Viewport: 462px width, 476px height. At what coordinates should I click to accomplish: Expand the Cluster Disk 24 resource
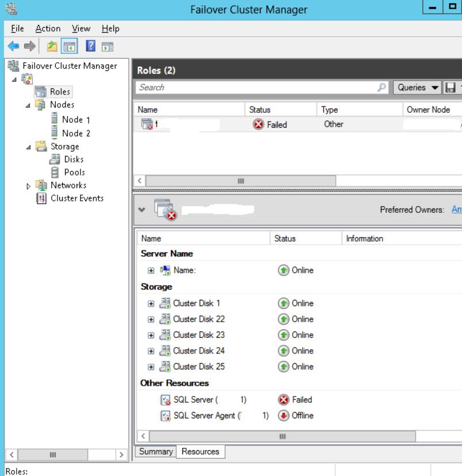151,351
